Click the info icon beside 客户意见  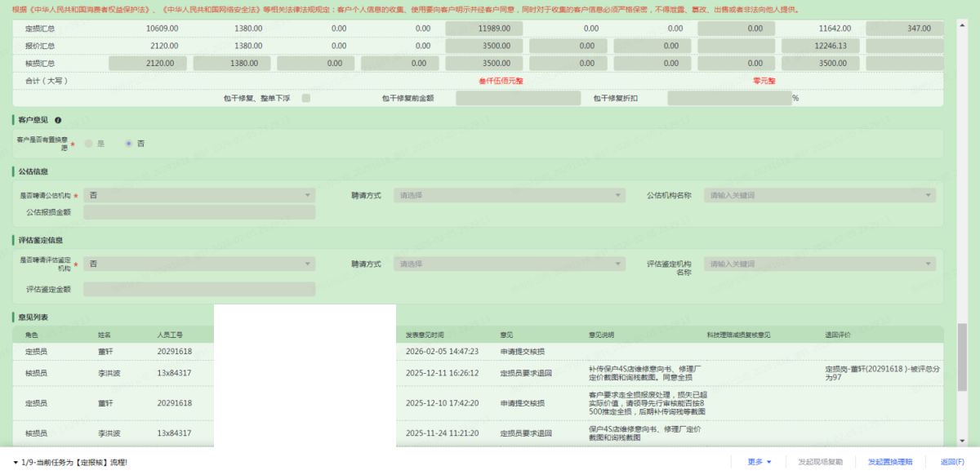coord(58,121)
